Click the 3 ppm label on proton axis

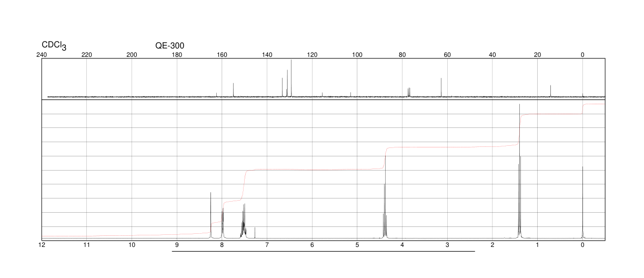[x=447, y=245]
